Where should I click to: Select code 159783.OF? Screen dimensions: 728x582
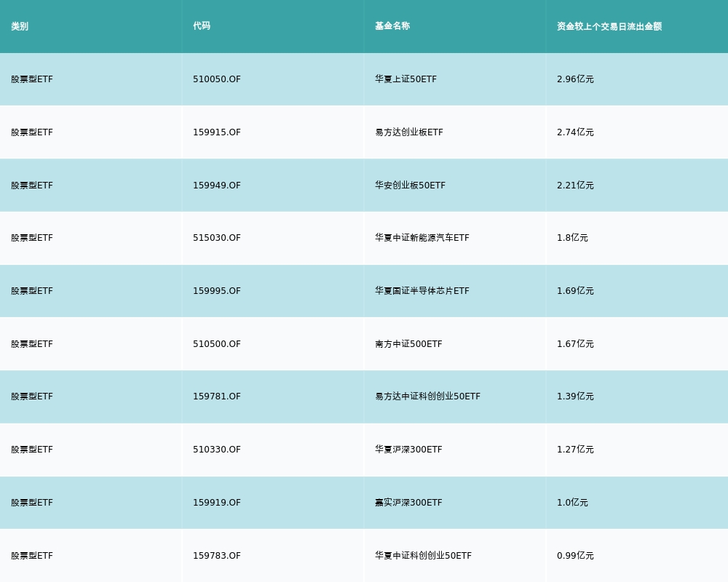coord(217,556)
